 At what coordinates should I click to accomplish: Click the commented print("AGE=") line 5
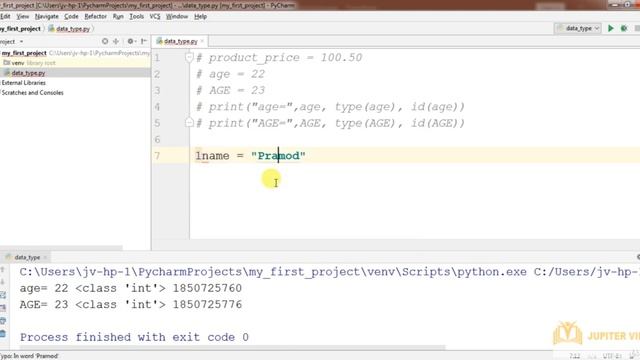coord(330,123)
